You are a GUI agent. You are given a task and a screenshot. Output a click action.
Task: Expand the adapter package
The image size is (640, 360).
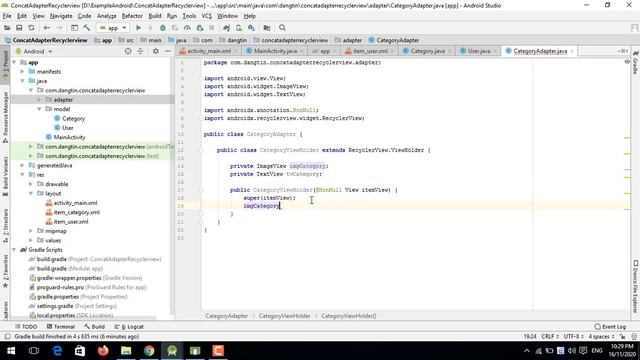40,100
